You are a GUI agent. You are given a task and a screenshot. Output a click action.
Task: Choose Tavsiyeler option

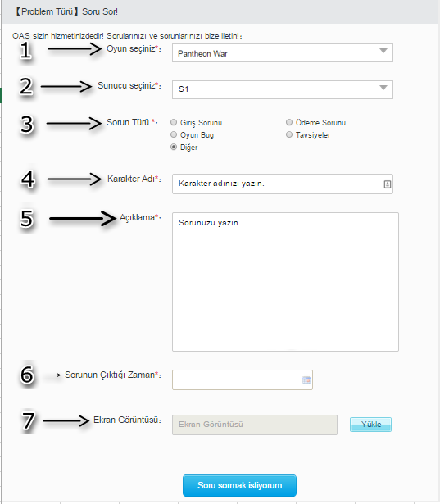tap(289, 134)
